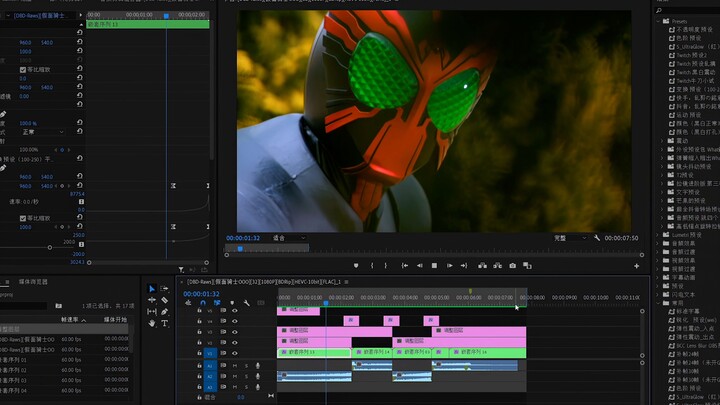This screenshot has height=405, width=720.
Task: Solo audio track A2
Action: [x=246, y=376]
